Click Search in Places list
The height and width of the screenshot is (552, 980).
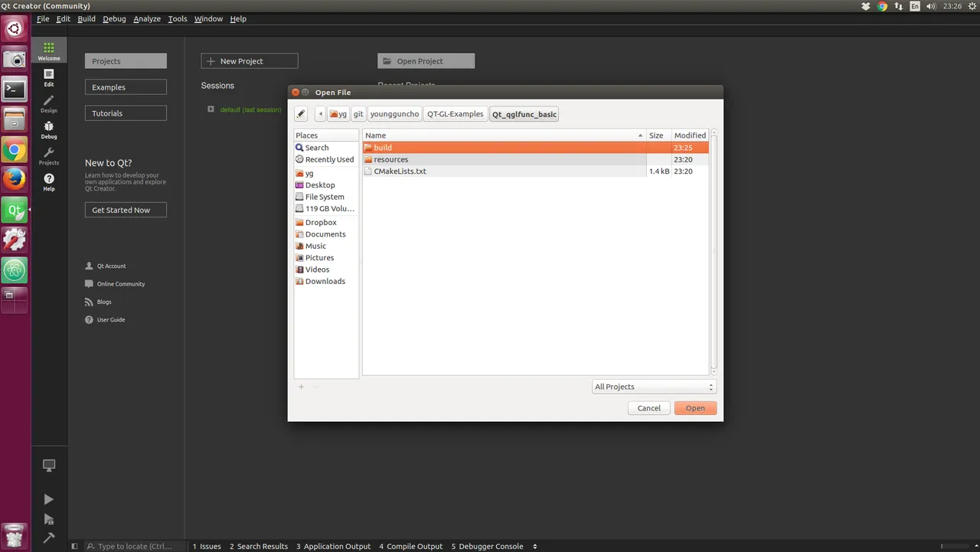coord(326,148)
